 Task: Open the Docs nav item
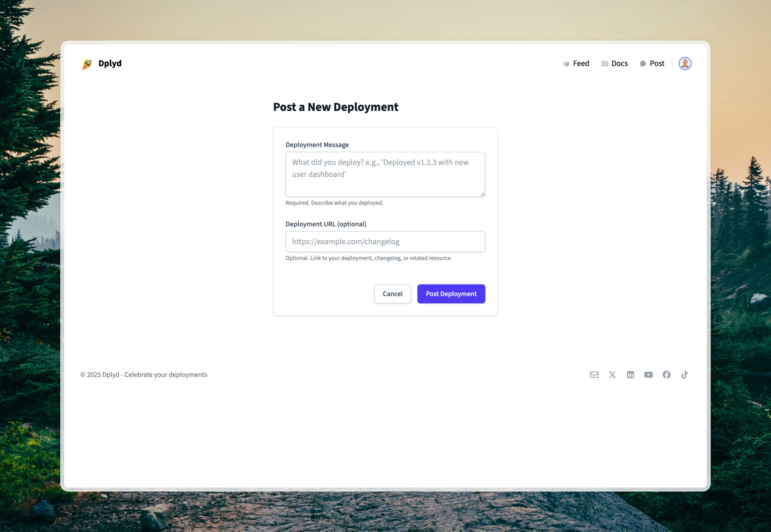click(614, 63)
